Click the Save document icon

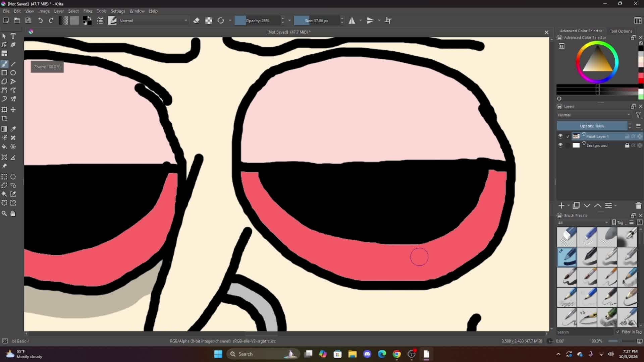tap(28, 20)
